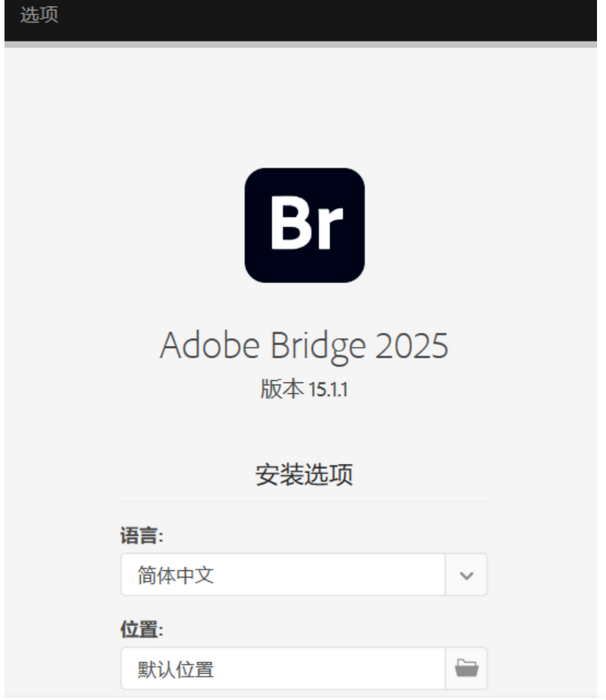Click the divider line under 安装选项
606x700 pixels.
[304, 502]
